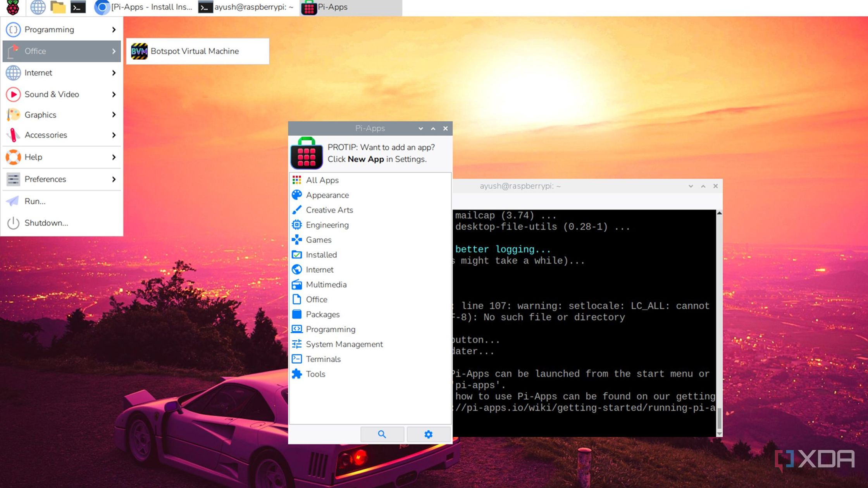This screenshot has width=868, height=488.
Task: Open the Accessories menu category
Action: [x=62, y=135]
